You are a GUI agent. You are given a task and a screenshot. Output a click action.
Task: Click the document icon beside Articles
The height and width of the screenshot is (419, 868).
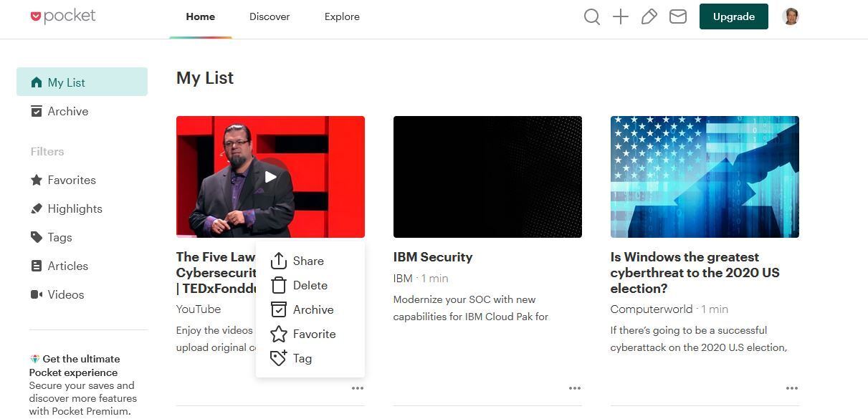tap(37, 266)
